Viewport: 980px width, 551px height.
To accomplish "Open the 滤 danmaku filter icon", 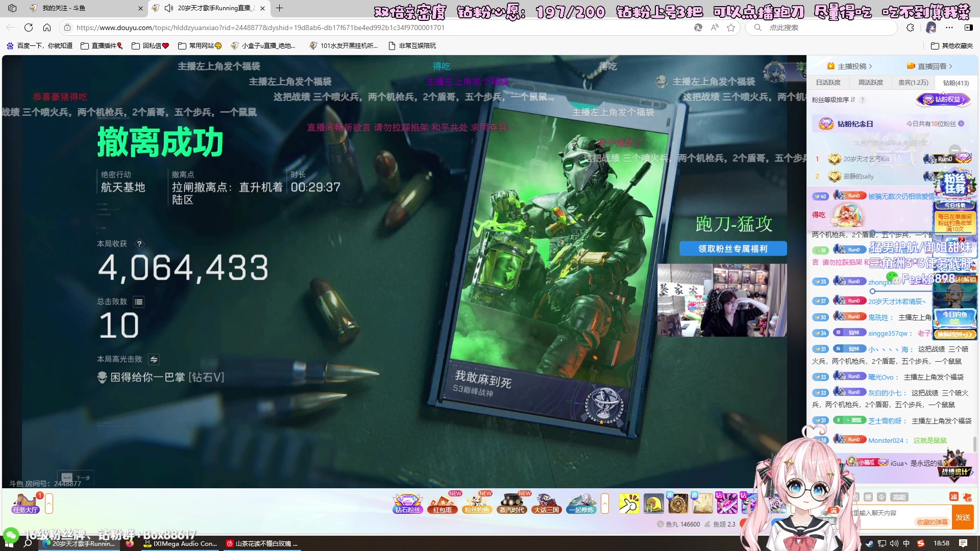I will click(x=953, y=497).
